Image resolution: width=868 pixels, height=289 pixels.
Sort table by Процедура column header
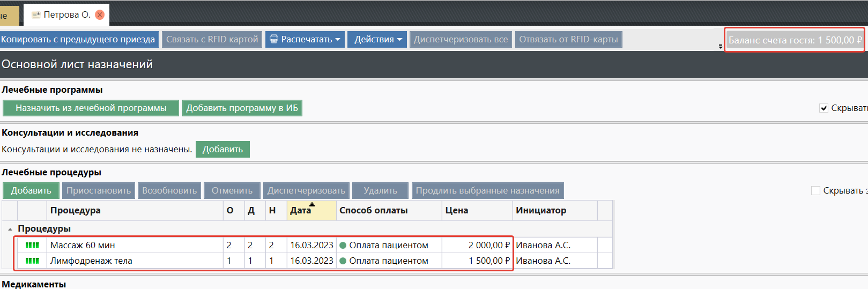75,210
